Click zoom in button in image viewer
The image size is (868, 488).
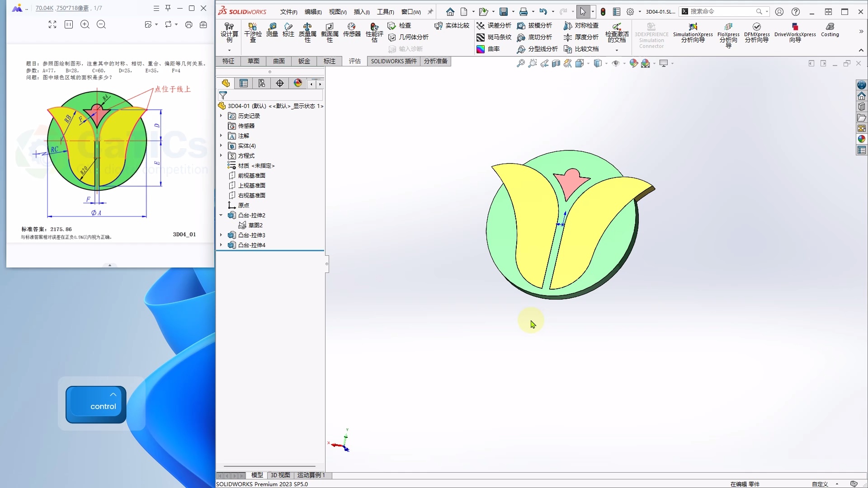tap(85, 24)
